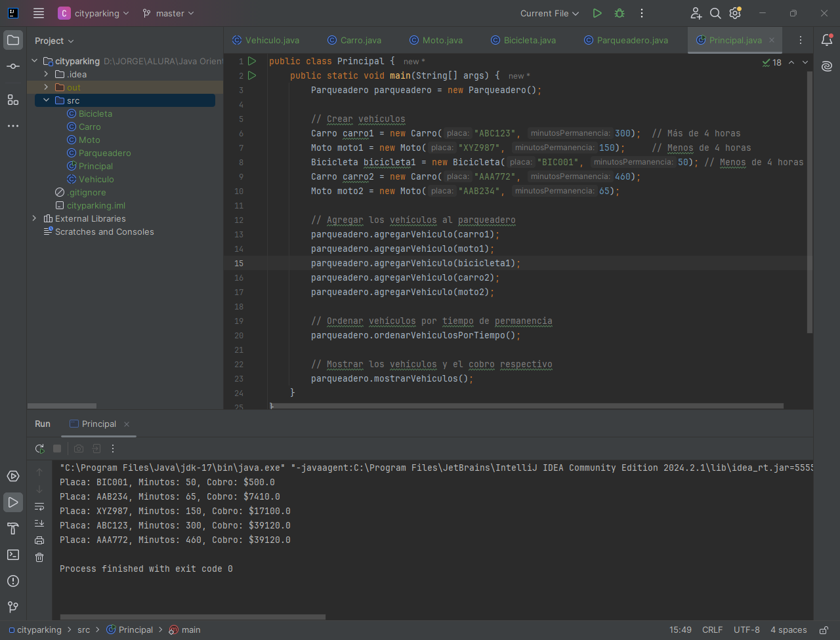Open the Run tool window icon

pos(13,502)
